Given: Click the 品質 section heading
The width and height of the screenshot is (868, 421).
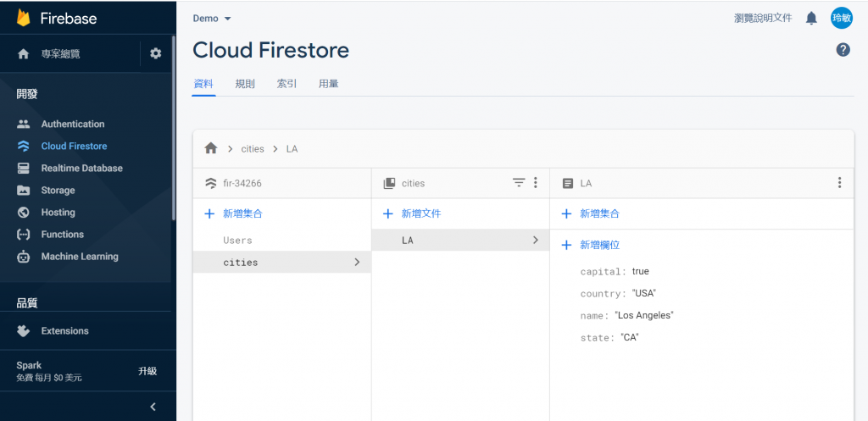Looking at the screenshot, I should 27,302.
